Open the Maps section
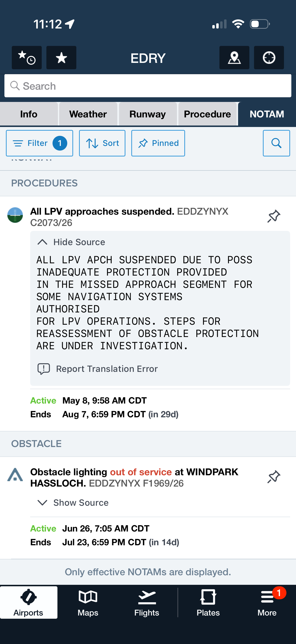Screen dimensions: 296x644 click(88, 602)
